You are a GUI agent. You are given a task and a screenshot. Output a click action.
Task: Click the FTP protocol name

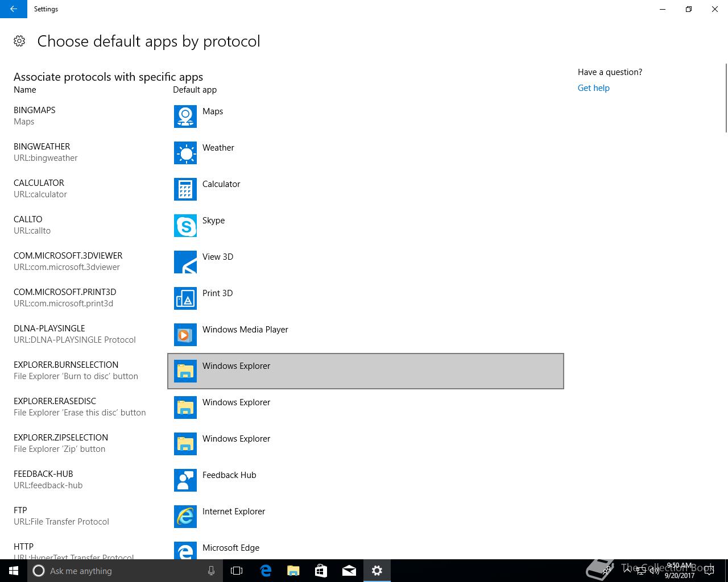click(x=20, y=510)
